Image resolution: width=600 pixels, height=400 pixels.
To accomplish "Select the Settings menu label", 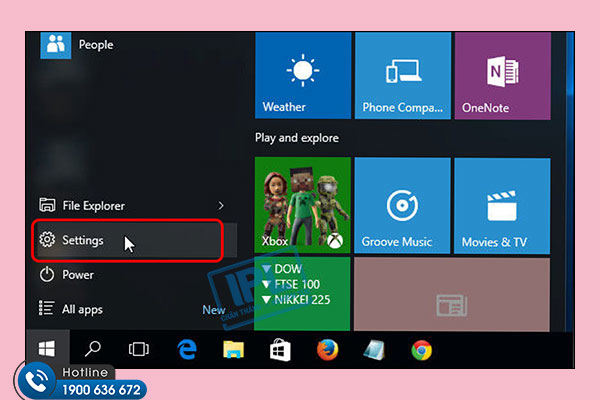I will click(x=83, y=240).
